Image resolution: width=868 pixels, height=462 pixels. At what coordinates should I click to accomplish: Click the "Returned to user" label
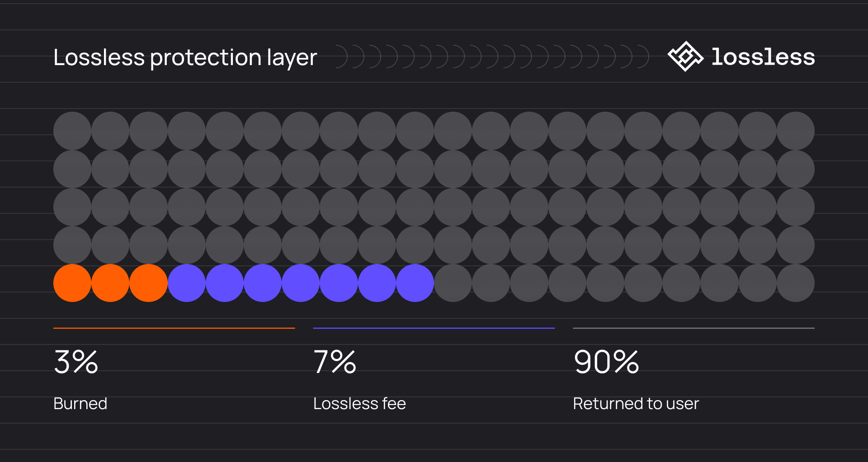pyautogui.click(x=636, y=403)
